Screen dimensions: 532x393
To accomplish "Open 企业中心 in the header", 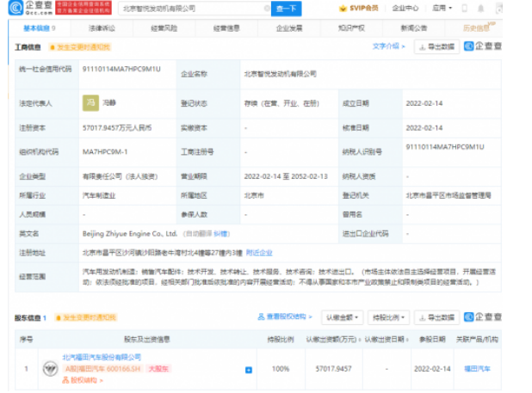I will click(405, 8).
